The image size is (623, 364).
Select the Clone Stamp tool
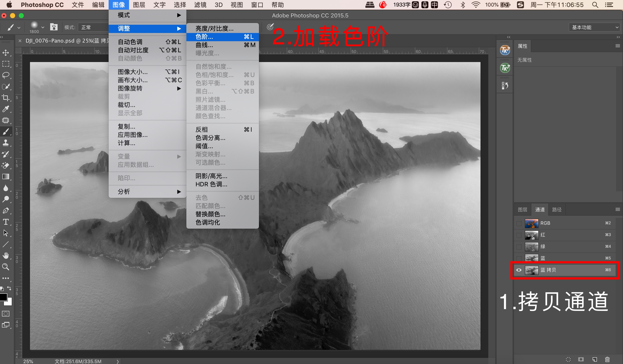(x=6, y=143)
